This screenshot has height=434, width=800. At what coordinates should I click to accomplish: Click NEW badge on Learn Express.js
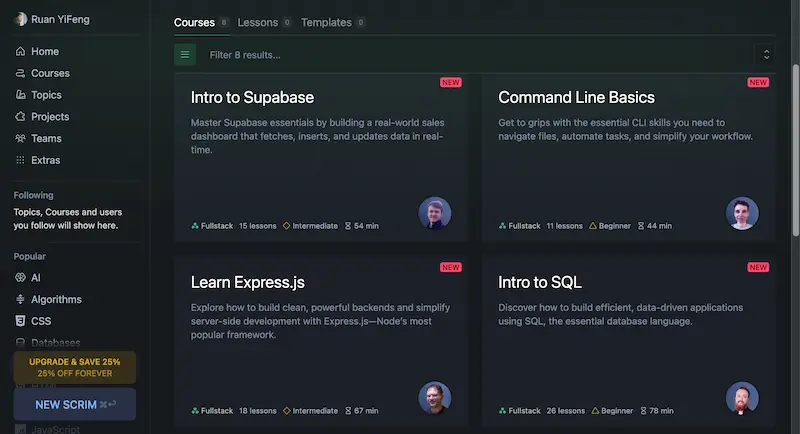[451, 267]
